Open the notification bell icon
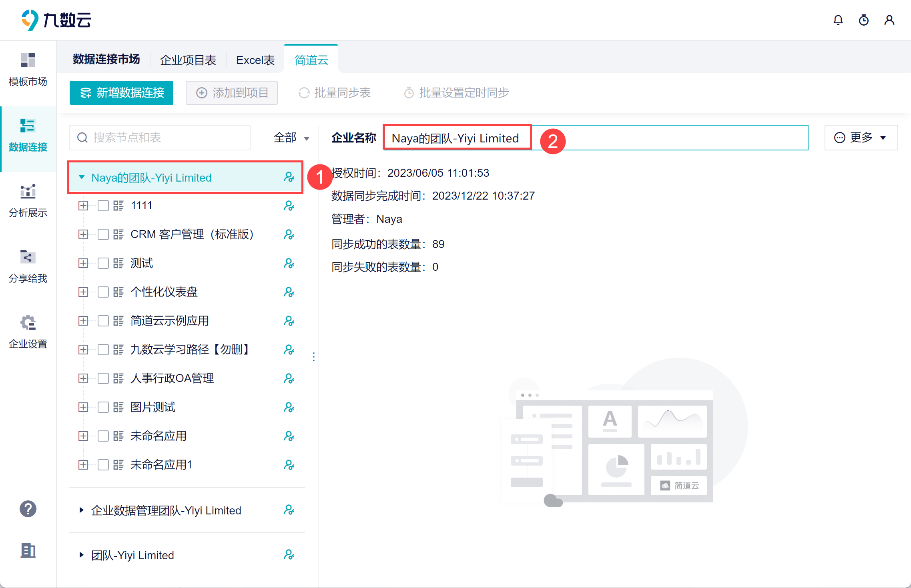 click(x=838, y=20)
